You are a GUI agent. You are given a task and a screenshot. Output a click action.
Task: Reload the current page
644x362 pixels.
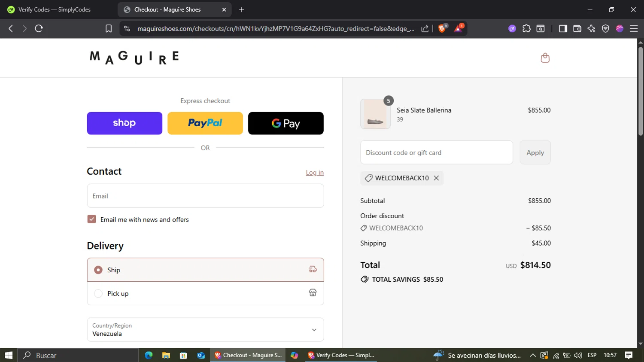39,28
